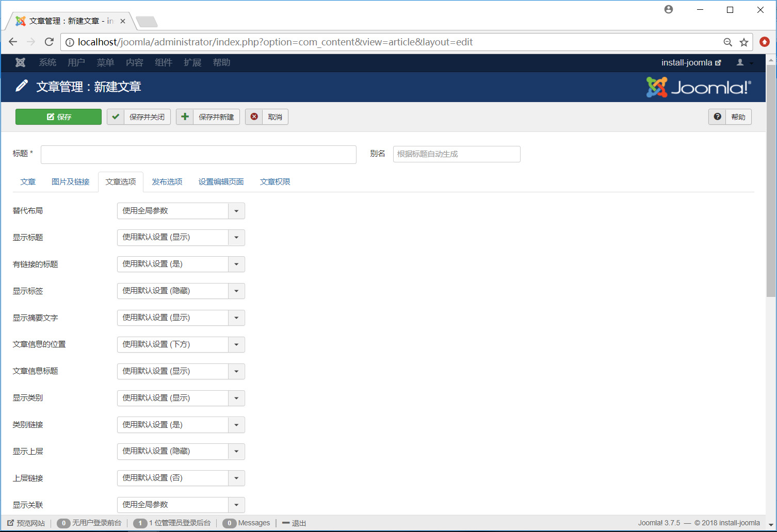Image resolution: width=777 pixels, height=532 pixels.
Task: Click the vertical scrollbar thumb
Action: (771, 180)
